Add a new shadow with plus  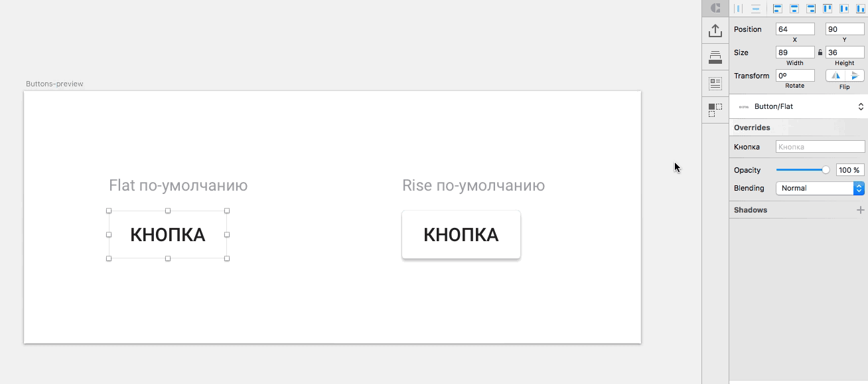(860, 210)
